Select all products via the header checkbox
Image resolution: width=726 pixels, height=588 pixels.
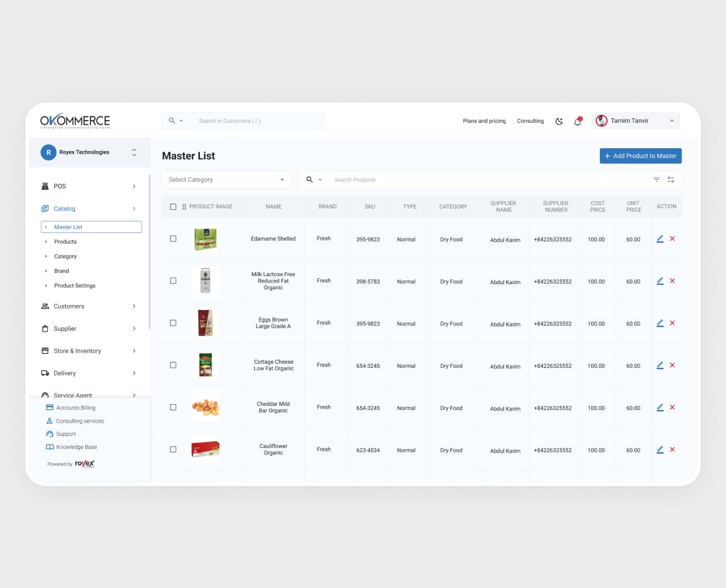click(x=173, y=206)
